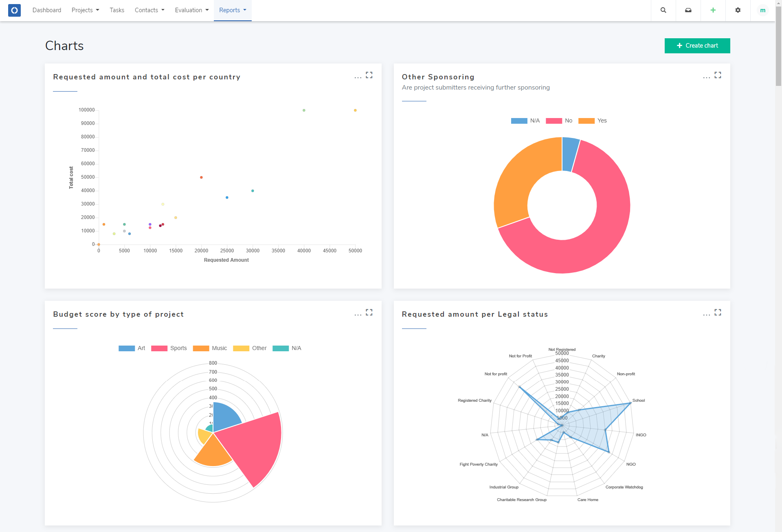Click the three-dot menu on Other Sponsoring chart
This screenshot has height=532, width=782.
click(707, 75)
